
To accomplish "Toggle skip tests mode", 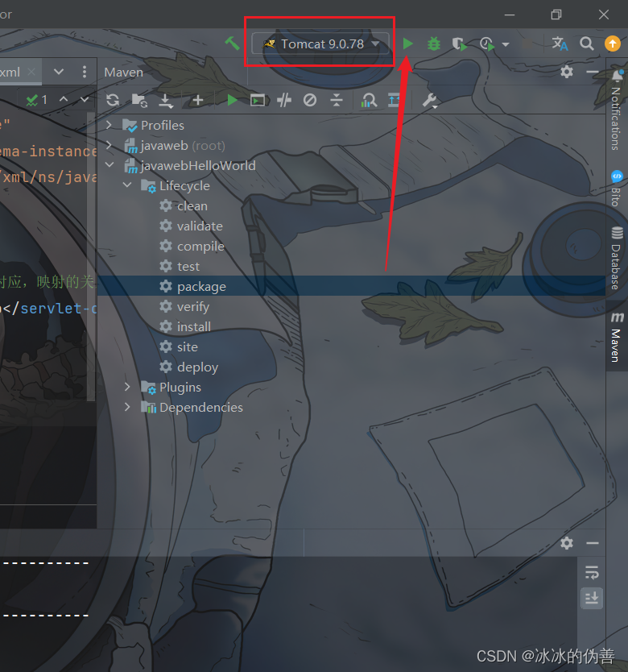I will click(x=310, y=100).
